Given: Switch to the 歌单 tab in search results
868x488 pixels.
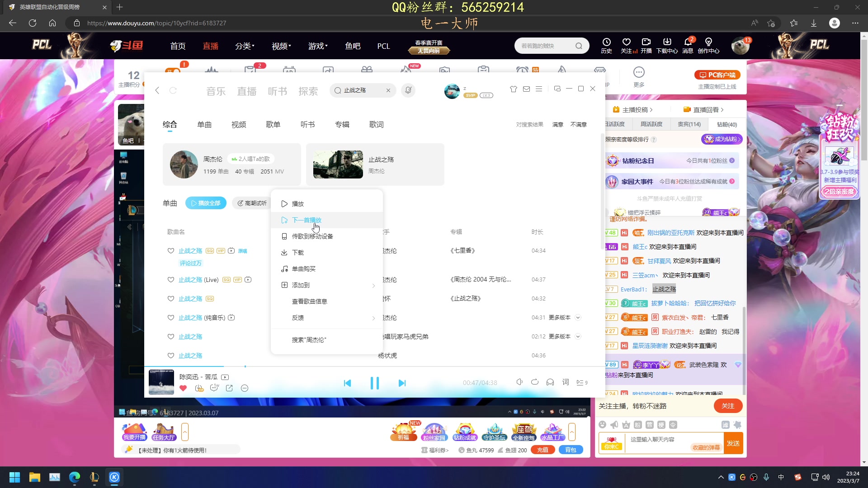Looking at the screenshot, I should 273,124.
